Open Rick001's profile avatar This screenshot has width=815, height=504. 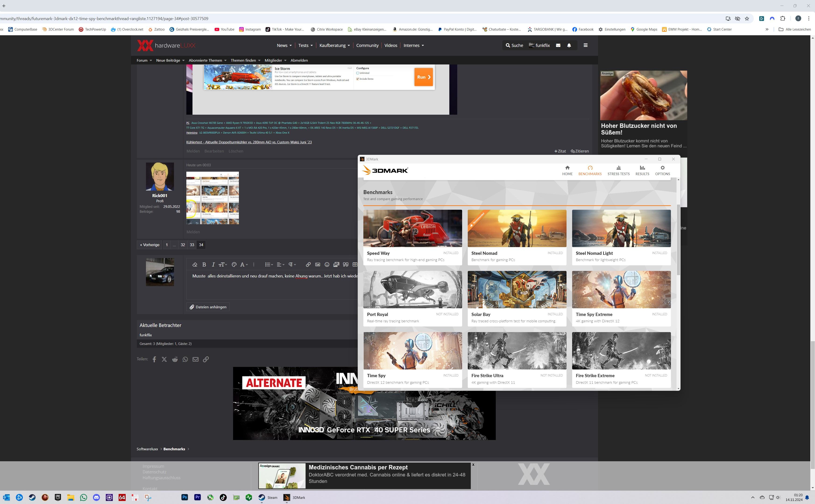(x=160, y=176)
